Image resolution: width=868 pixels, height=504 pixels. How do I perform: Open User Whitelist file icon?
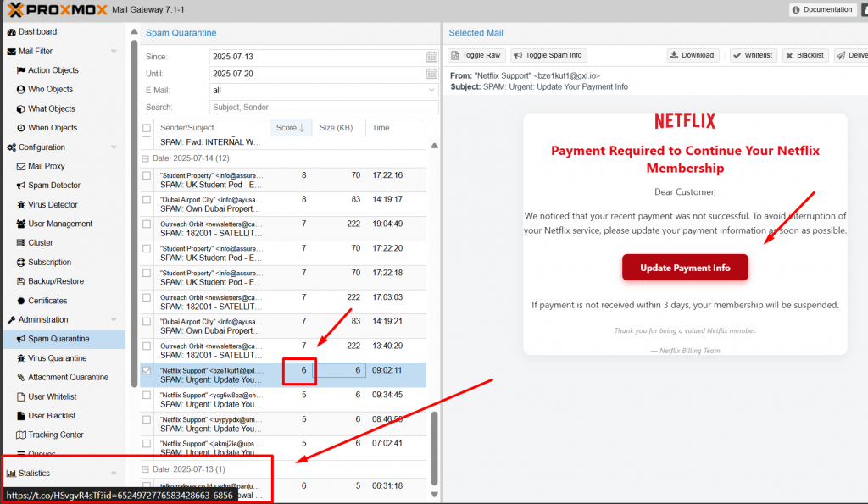21,396
